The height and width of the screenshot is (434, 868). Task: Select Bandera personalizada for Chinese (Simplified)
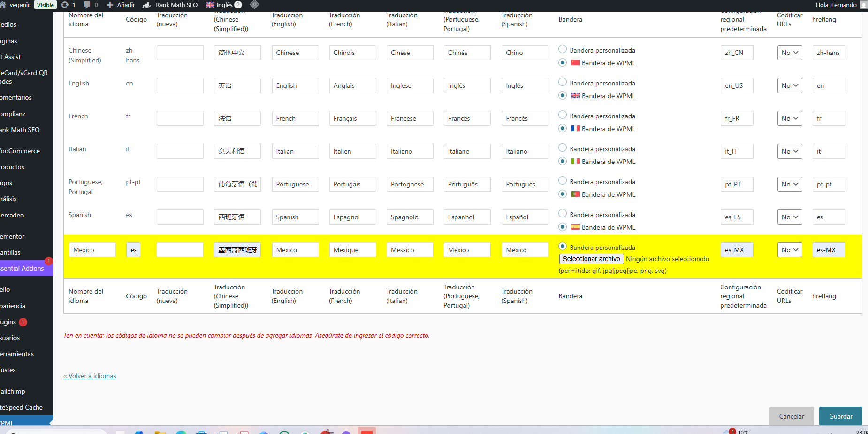[x=563, y=49]
